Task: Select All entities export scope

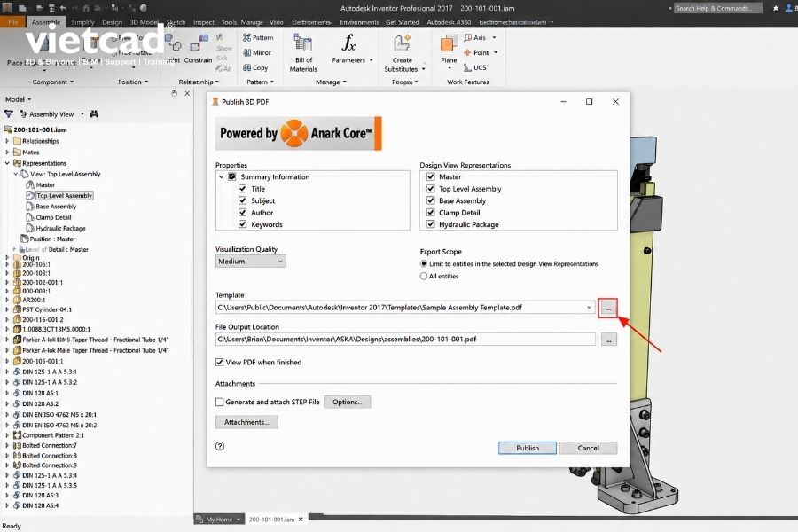Action: pyautogui.click(x=424, y=276)
